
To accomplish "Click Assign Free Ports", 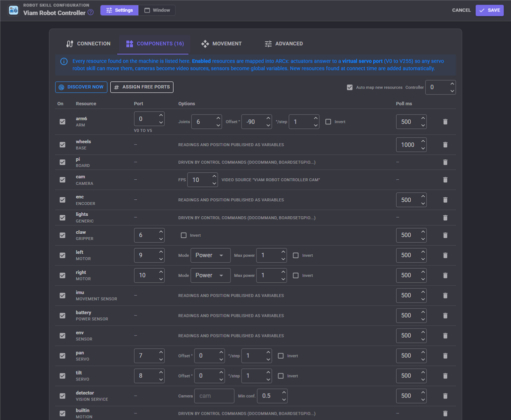I will tap(142, 87).
